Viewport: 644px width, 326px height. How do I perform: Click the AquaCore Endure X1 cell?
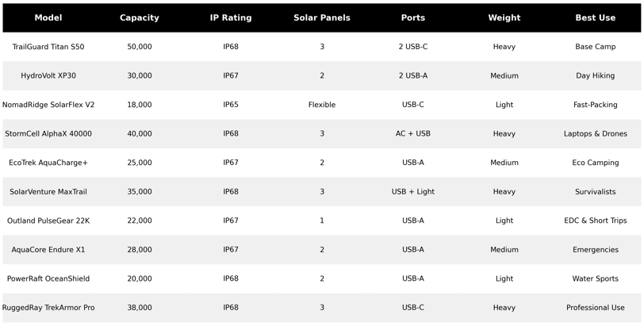click(x=48, y=250)
